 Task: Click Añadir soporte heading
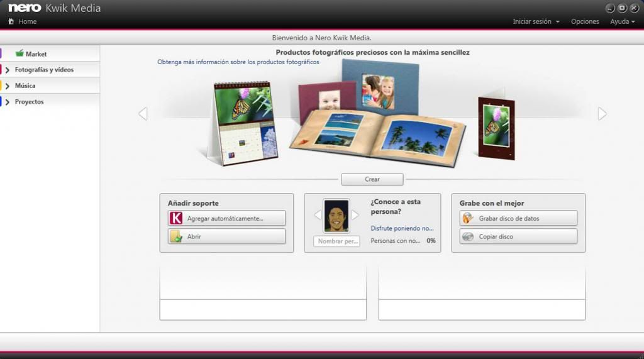coord(193,203)
